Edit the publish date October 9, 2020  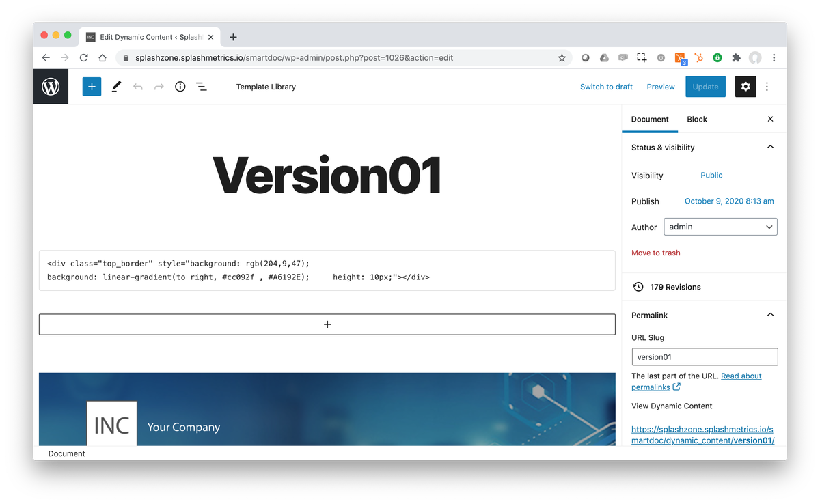(729, 201)
